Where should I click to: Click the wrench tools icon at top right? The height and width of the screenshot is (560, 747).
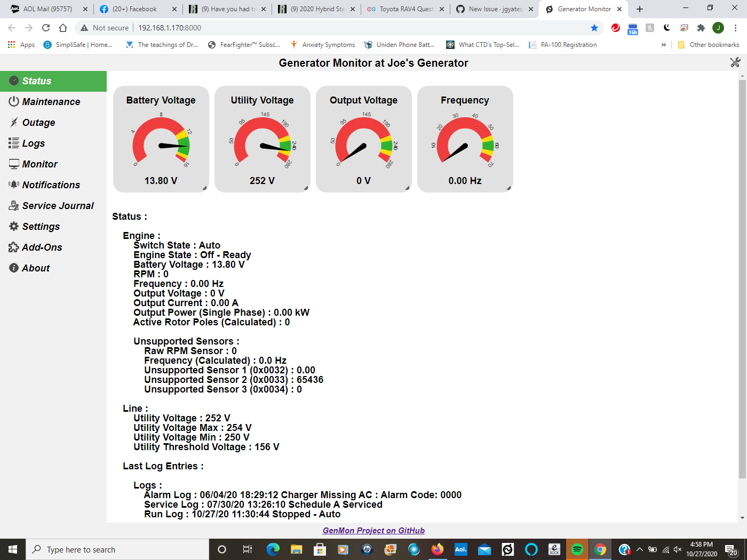[x=735, y=62]
